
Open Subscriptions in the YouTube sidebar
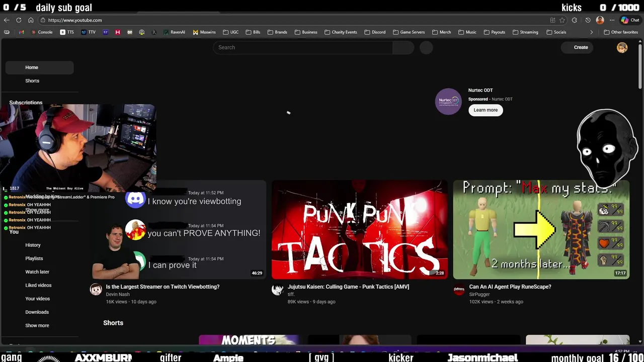[x=26, y=103]
